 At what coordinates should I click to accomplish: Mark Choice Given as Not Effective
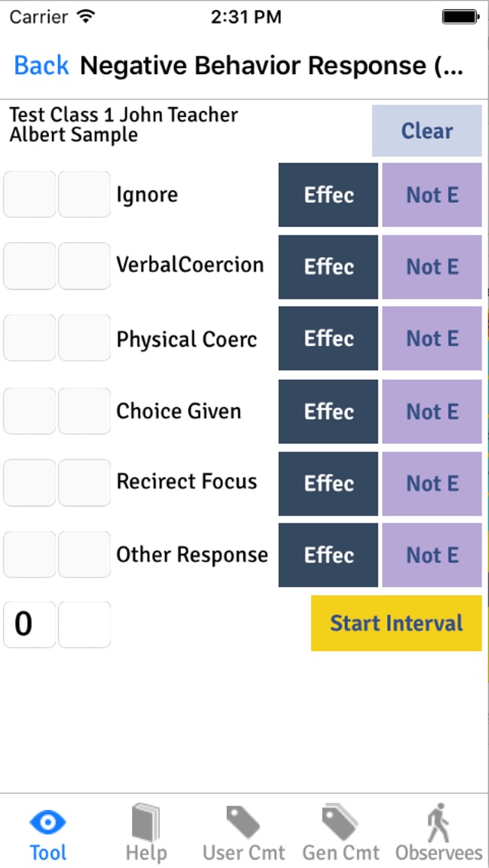click(432, 411)
